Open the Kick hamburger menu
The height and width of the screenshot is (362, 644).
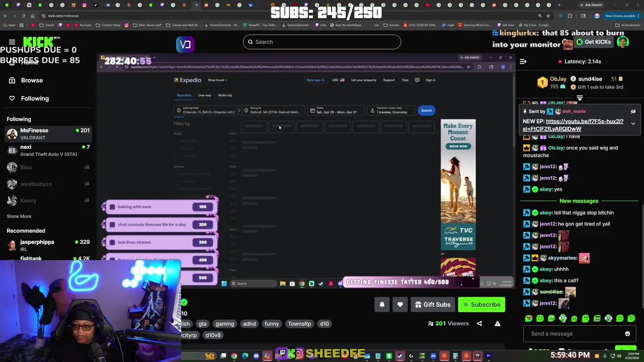[x=12, y=42]
